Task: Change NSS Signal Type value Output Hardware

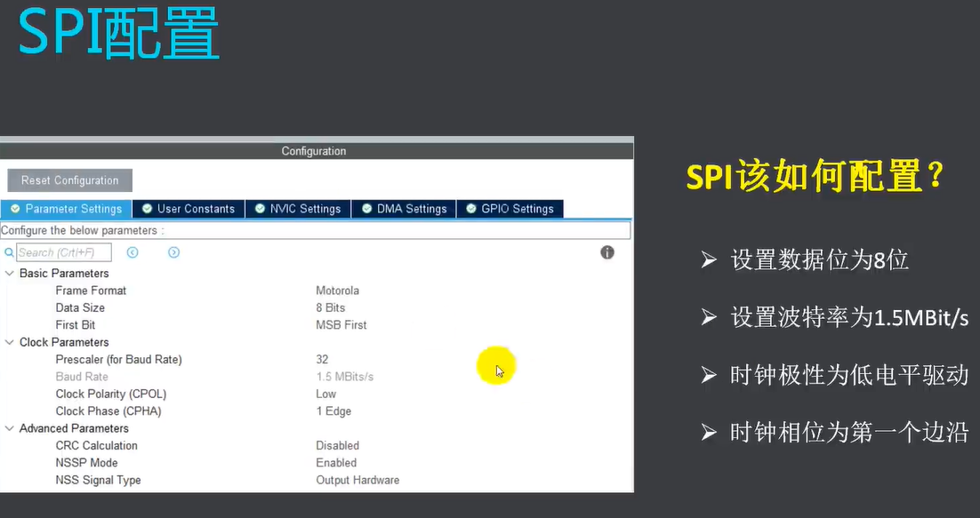Action: [357, 480]
